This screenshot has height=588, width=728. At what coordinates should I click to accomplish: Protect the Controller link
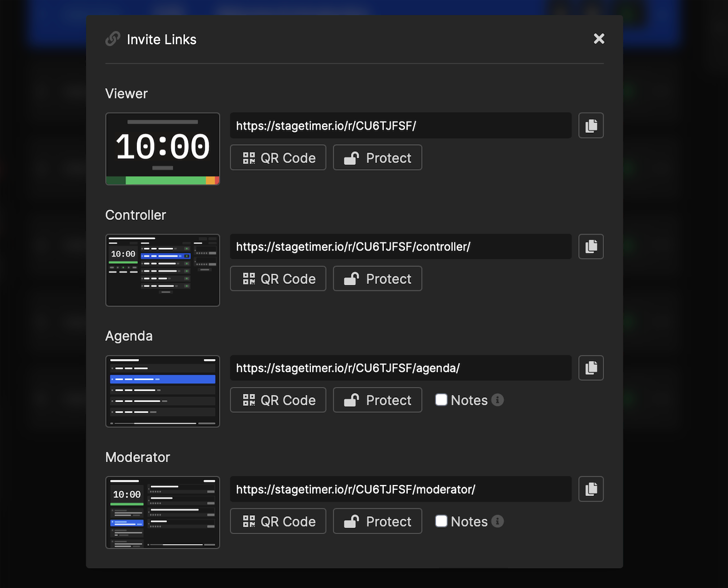[x=378, y=279]
